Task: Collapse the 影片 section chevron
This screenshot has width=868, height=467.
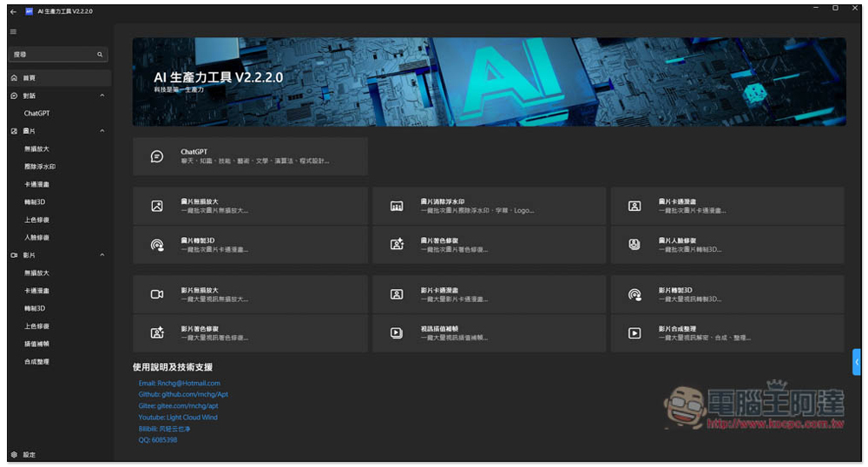Action: point(102,255)
